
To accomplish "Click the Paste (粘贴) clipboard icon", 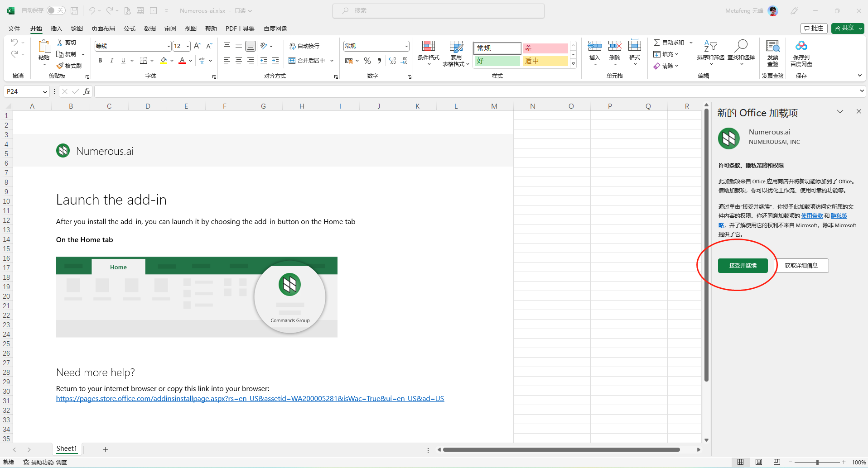I will 44,46.
